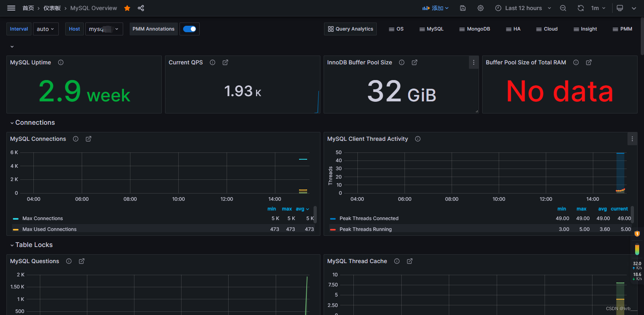The height and width of the screenshot is (315, 644).
Task: Open external link on MySQL Questions panel
Action: pyautogui.click(x=82, y=261)
